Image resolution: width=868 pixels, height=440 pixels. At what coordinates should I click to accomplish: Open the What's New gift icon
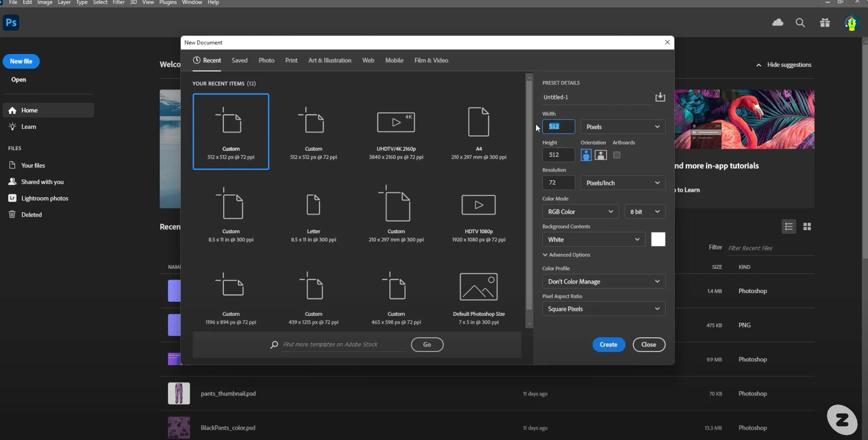[x=825, y=23]
